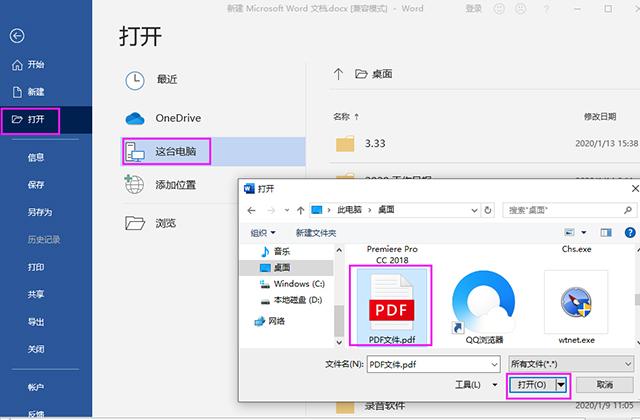Go up one folder level above 桌面
The height and width of the screenshot is (420, 640).
coord(338,74)
